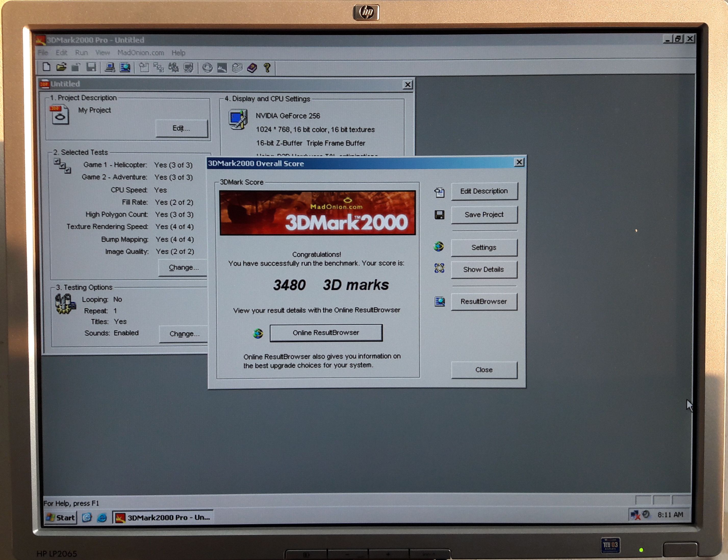This screenshot has height=560, width=728.
Task: Open the Help menu
Action: [178, 53]
